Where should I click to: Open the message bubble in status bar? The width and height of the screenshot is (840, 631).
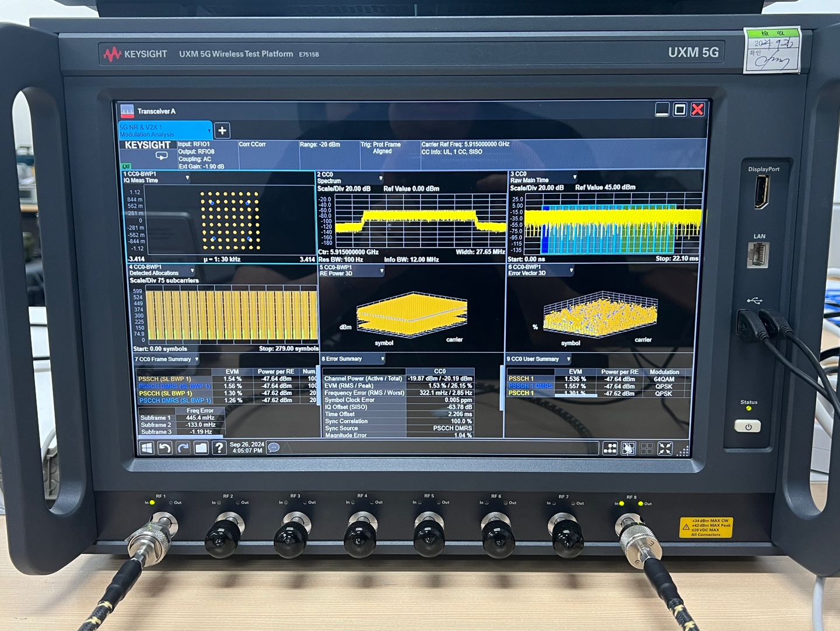click(x=273, y=448)
